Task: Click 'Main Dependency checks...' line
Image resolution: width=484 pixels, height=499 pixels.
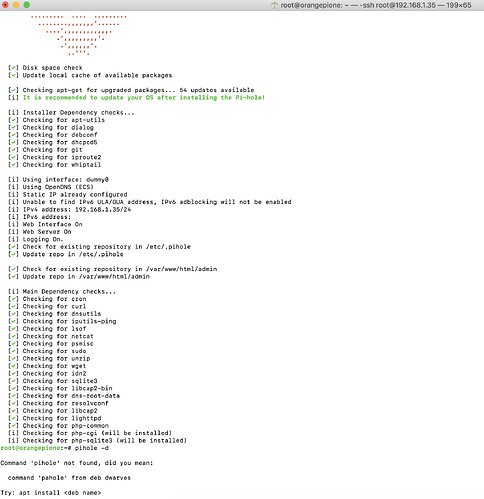Action: [x=62, y=292]
